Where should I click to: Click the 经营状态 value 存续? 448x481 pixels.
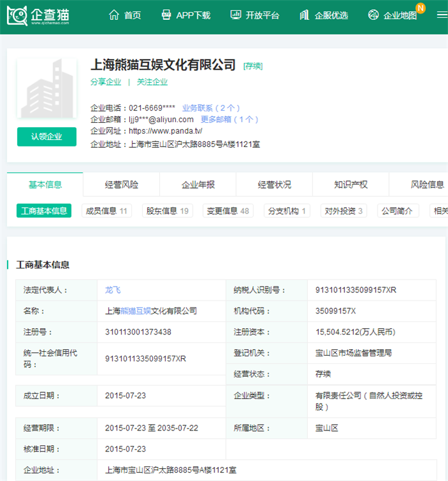(x=323, y=374)
